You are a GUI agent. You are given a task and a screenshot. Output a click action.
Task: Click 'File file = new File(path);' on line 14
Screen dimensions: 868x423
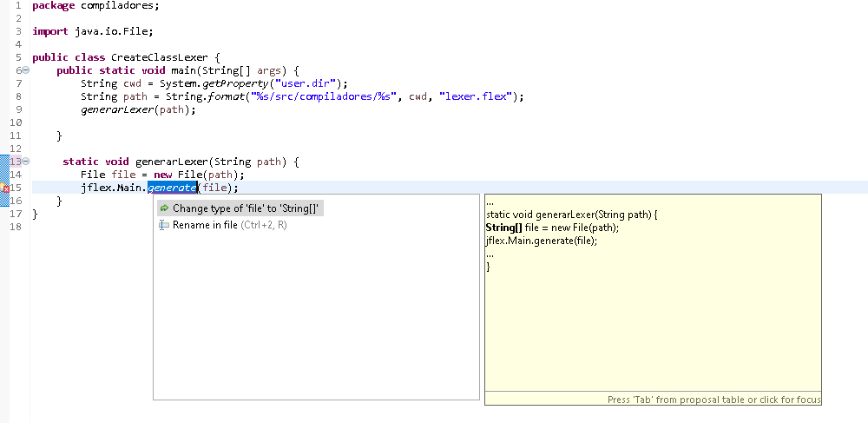tap(163, 175)
